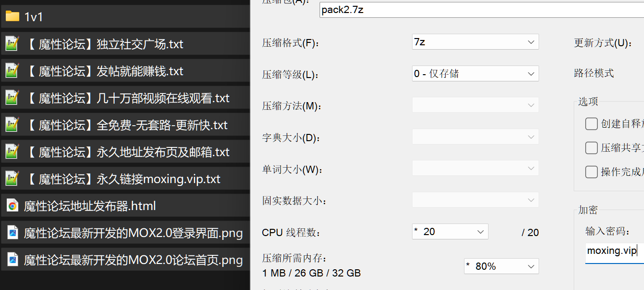Click the 几十万部视频在线观看.txt file icon
The width and height of the screenshot is (644, 290).
click(13, 98)
